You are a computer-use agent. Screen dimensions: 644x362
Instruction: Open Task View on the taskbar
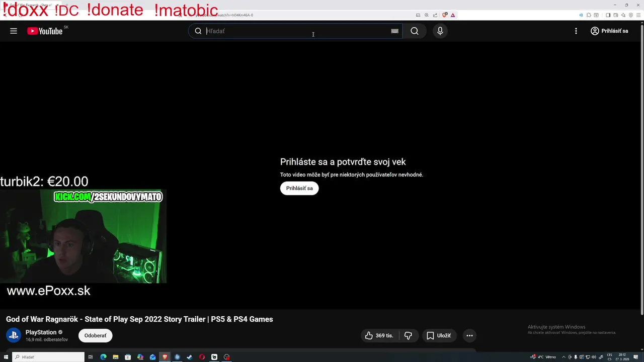click(91, 357)
